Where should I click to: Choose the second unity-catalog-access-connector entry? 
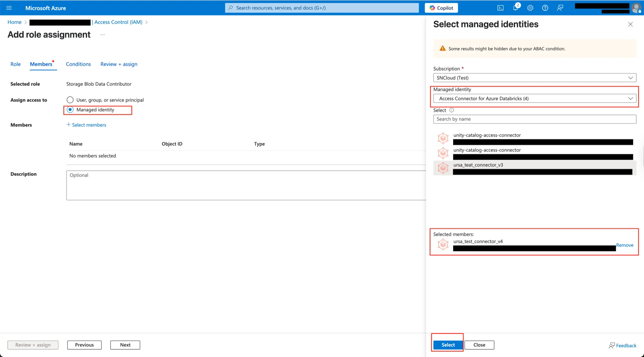click(535, 153)
